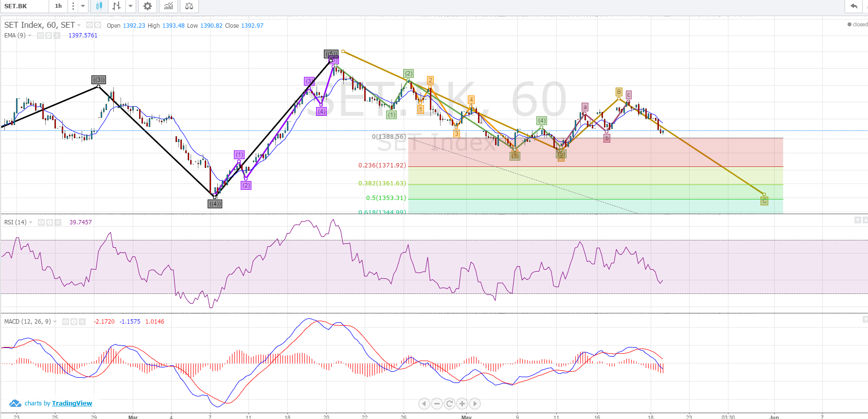Click the MACD value -2.1720
The height and width of the screenshot is (419, 868).
(x=105, y=322)
